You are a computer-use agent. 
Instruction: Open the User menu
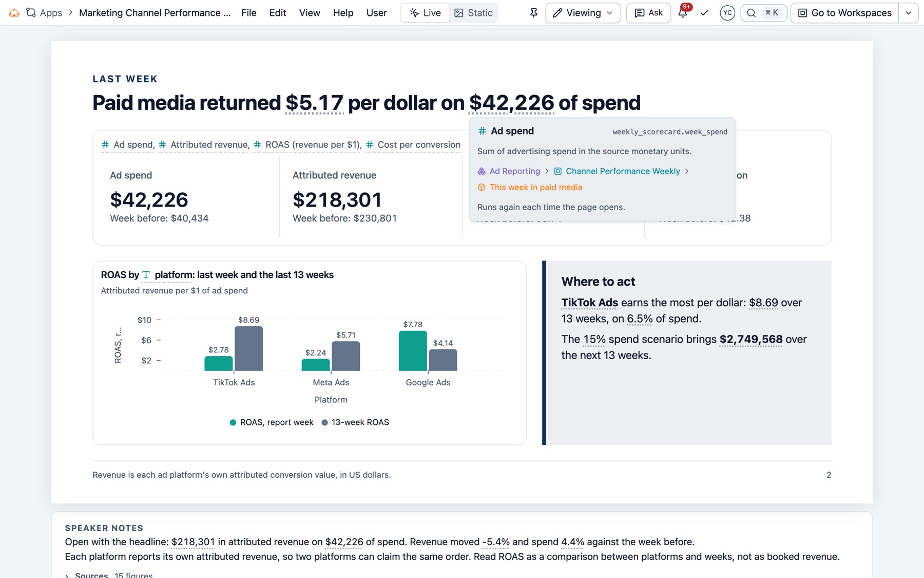tap(377, 13)
